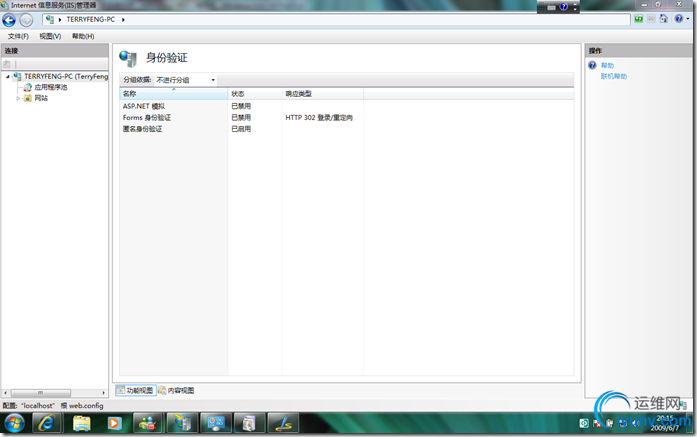This screenshot has width=697, height=437.
Task: Click 已禁用 status in ASP.NET 模拟 row
Action: click(x=241, y=106)
